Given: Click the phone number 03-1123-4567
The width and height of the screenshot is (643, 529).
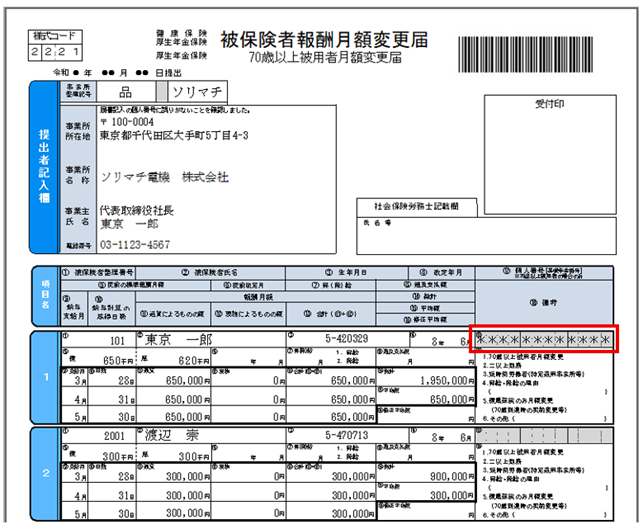Looking at the screenshot, I should (x=135, y=245).
